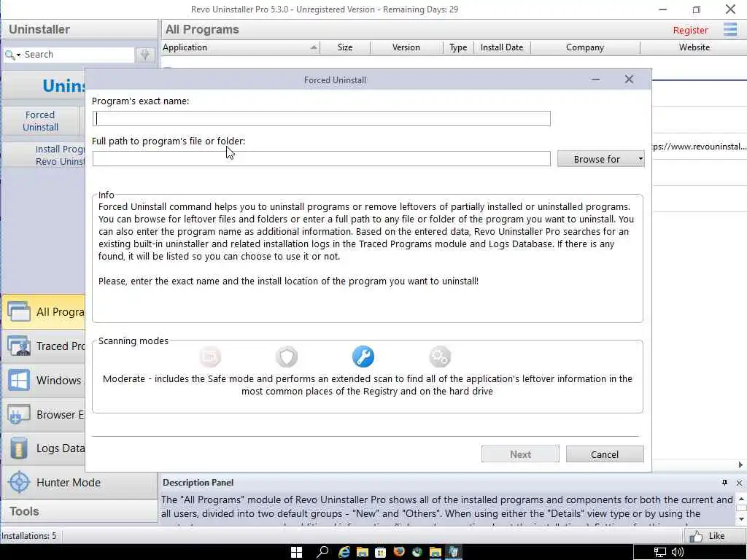
Task: Click the volume speaker tray icon
Action: tap(678, 553)
